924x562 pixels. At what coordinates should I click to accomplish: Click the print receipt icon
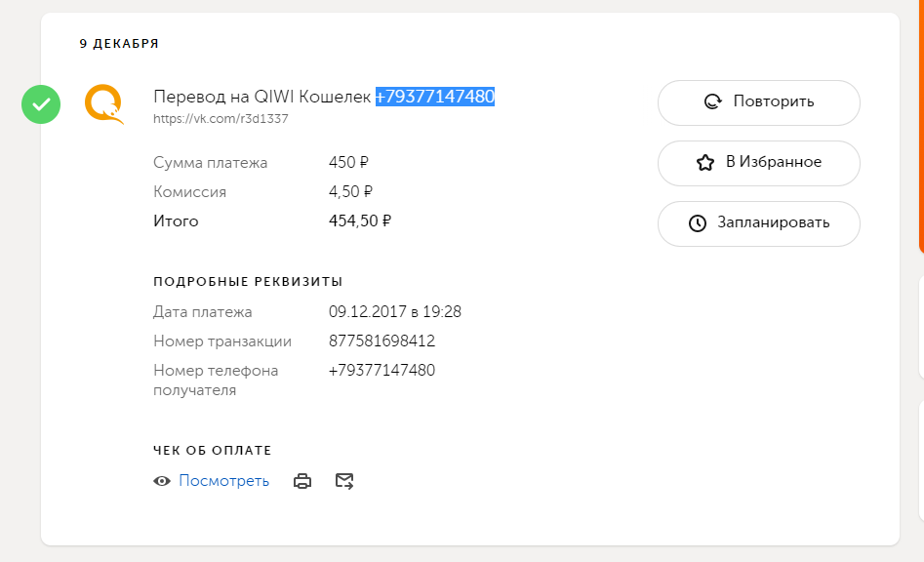(x=302, y=481)
